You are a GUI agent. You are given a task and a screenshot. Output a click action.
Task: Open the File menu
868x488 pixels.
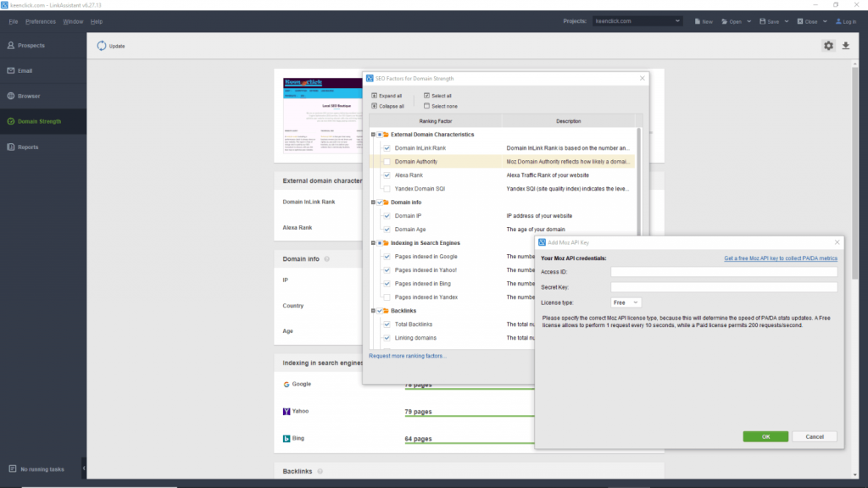pyautogui.click(x=14, y=21)
